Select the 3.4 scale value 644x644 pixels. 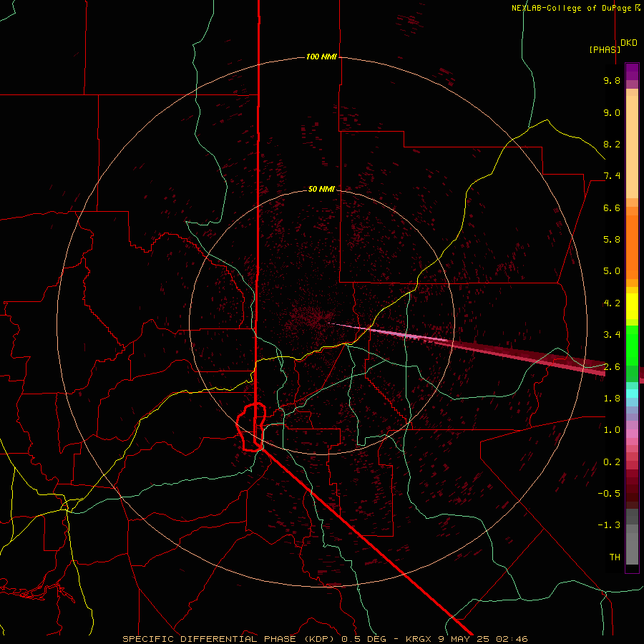click(x=612, y=335)
